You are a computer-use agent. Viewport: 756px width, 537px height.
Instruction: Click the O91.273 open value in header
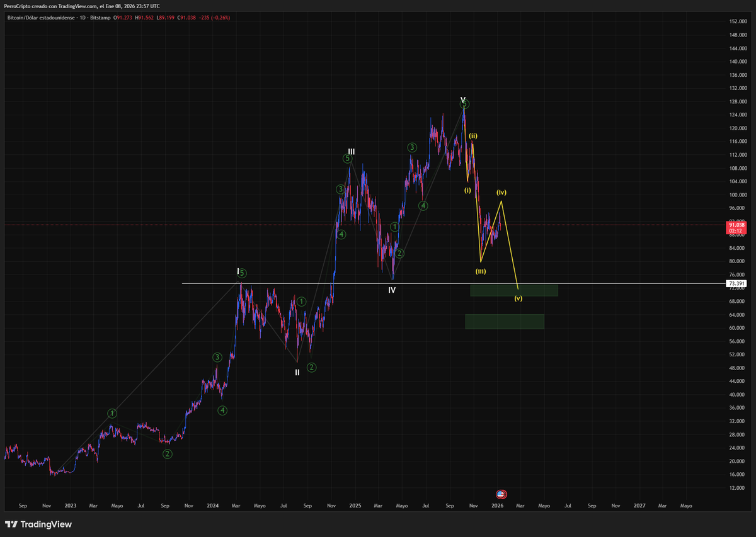122,18
